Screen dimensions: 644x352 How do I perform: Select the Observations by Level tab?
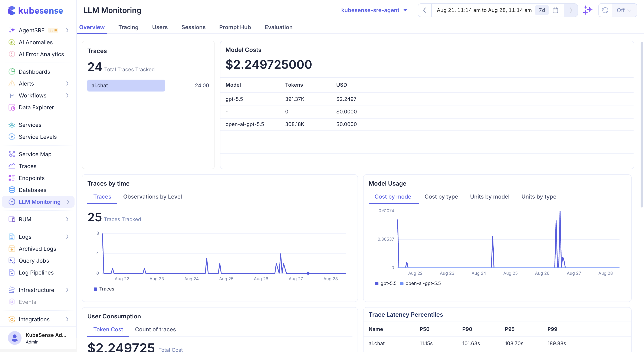[x=152, y=197]
